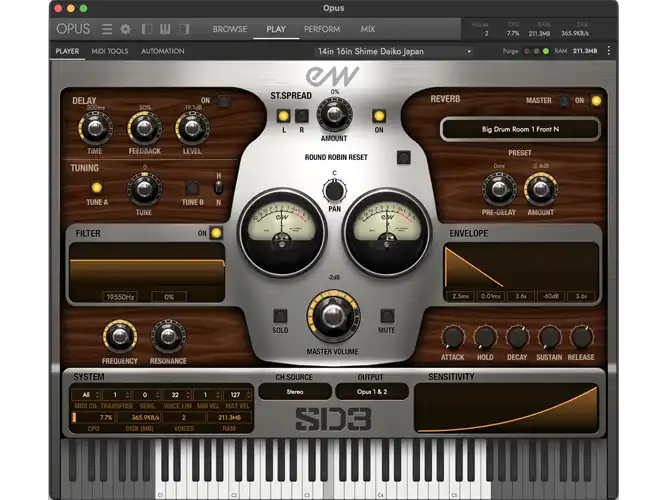Click the envelope RELEASE knob

click(581, 337)
